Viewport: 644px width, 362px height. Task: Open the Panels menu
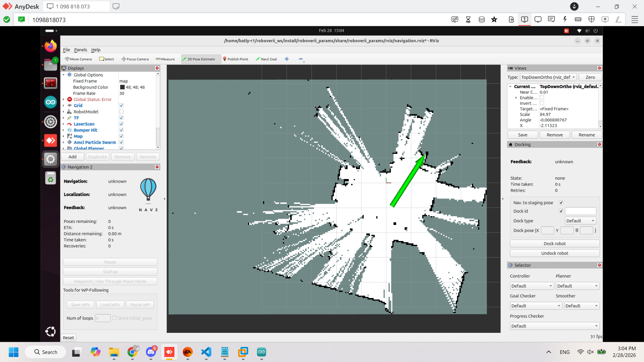80,50
